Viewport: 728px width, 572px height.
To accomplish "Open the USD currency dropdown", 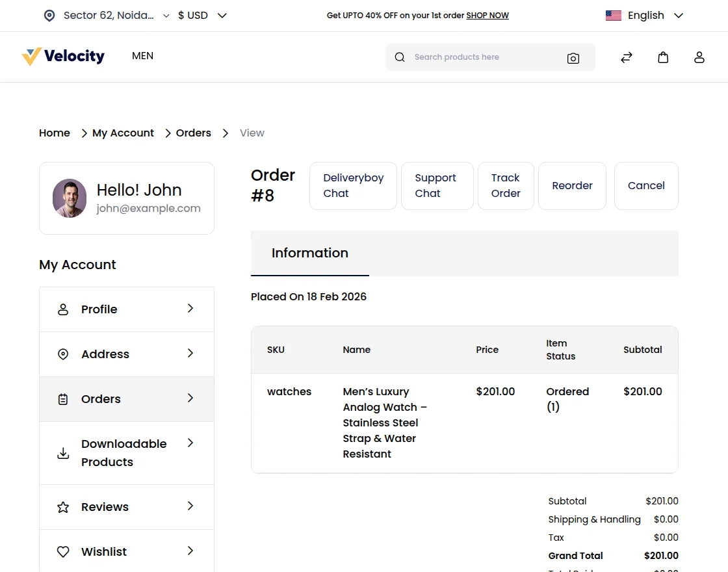I will (x=202, y=16).
